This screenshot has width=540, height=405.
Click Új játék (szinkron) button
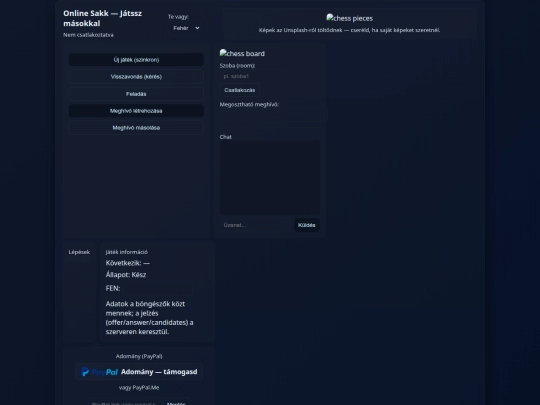[x=136, y=60]
